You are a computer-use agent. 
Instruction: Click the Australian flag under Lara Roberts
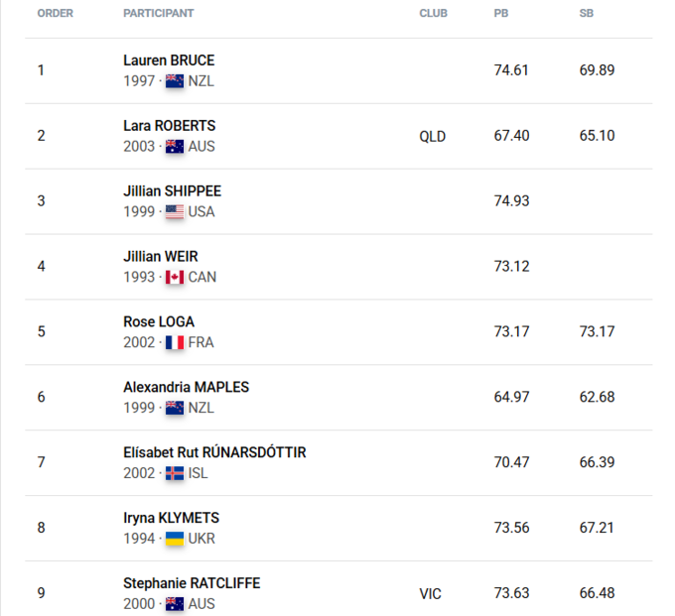tap(175, 147)
